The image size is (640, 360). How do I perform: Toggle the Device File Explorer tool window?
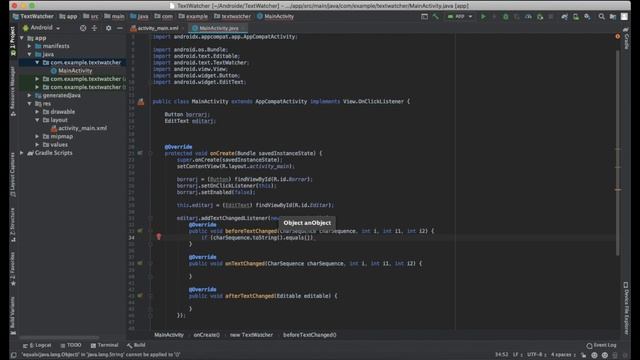[x=627, y=308]
